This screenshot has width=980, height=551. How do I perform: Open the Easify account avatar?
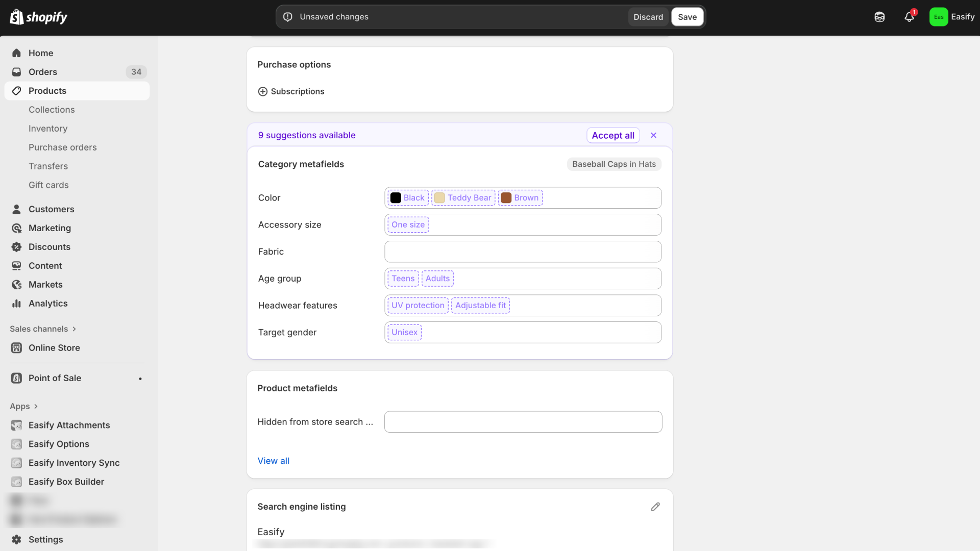point(938,17)
